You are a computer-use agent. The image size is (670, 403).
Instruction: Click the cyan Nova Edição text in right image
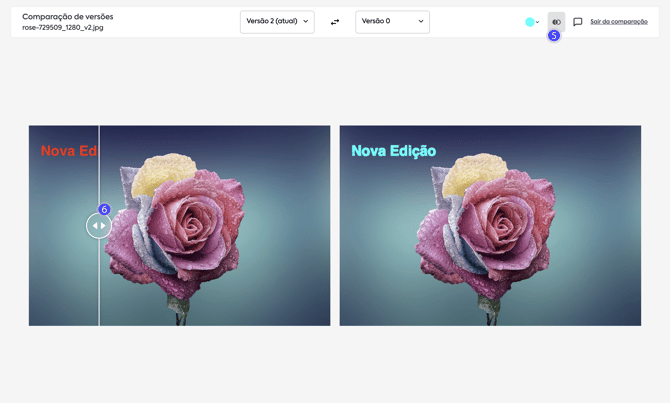pyautogui.click(x=393, y=151)
